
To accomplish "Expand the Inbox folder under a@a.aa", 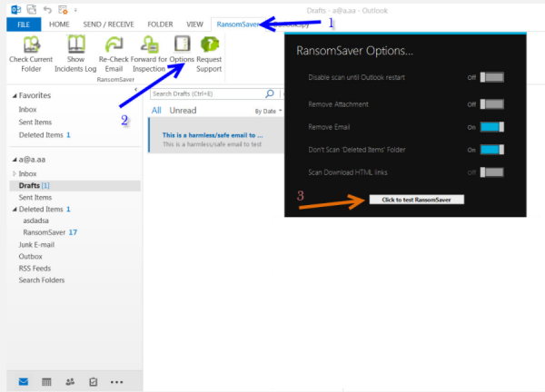I will tap(15, 173).
